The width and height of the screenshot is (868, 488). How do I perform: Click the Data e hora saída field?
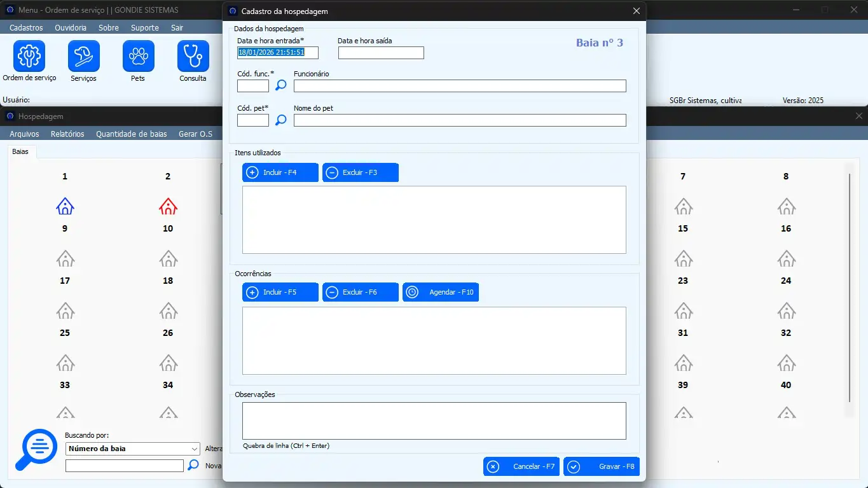381,53
